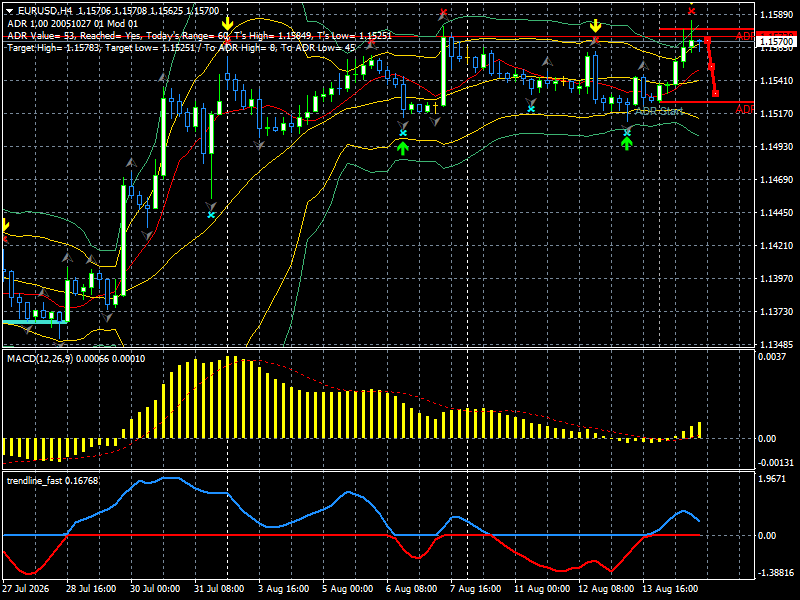Select the middle square node of the red projection line
This screenshot has width=800, height=600.
[712, 67]
